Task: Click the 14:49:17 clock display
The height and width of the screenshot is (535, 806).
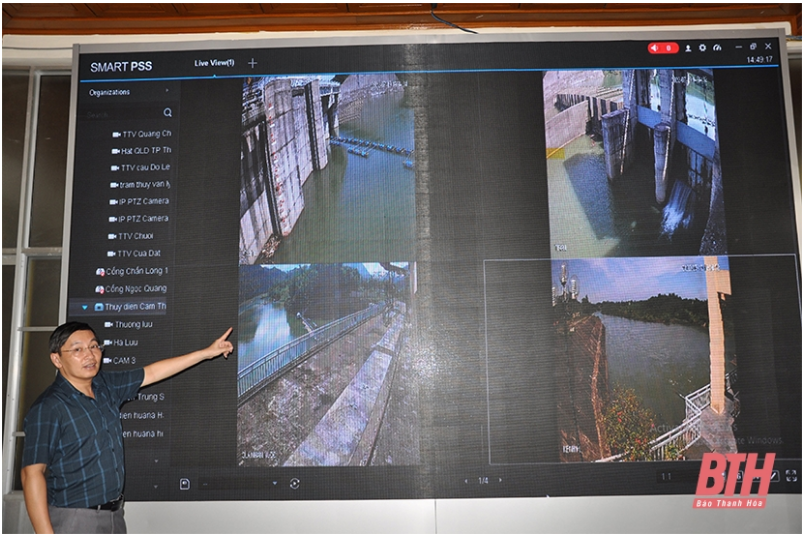Action: click(760, 60)
